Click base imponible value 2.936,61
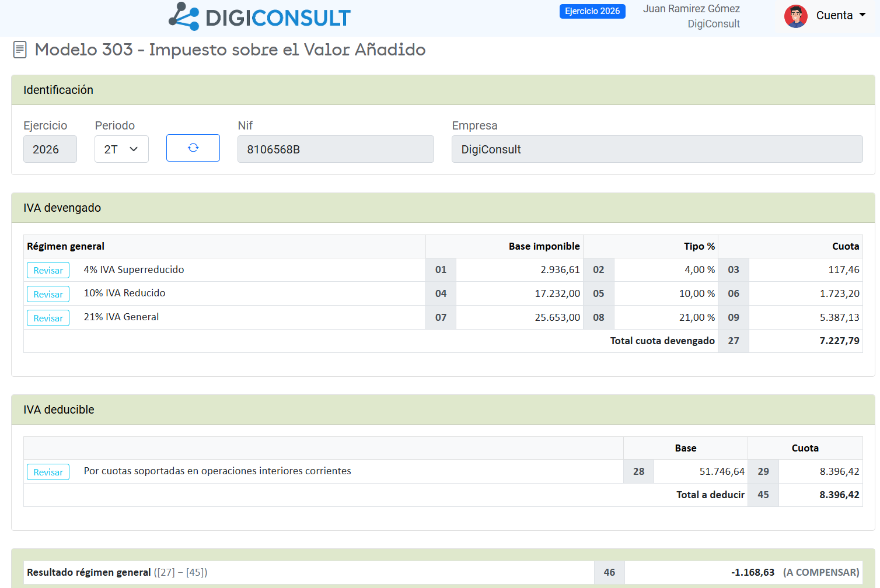Image resolution: width=880 pixels, height=588 pixels. coord(560,269)
